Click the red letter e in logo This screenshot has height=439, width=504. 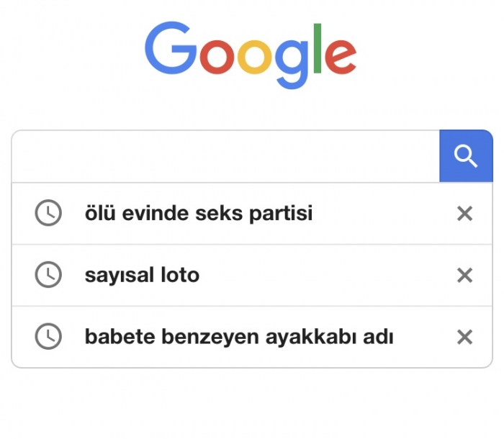tap(341, 57)
